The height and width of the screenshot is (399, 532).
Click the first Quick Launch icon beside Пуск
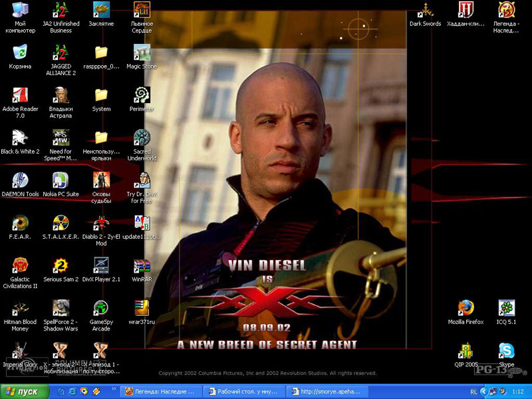[61, 392]
